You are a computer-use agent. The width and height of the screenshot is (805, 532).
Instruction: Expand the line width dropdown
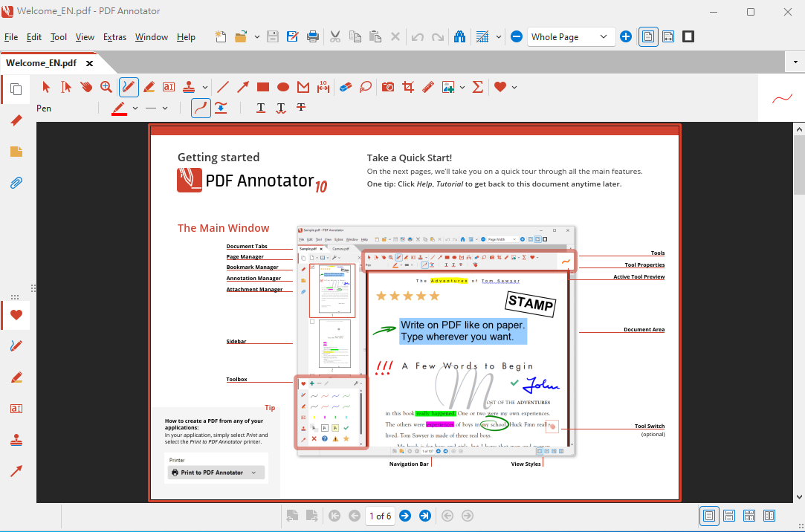(x=165, y=108)
